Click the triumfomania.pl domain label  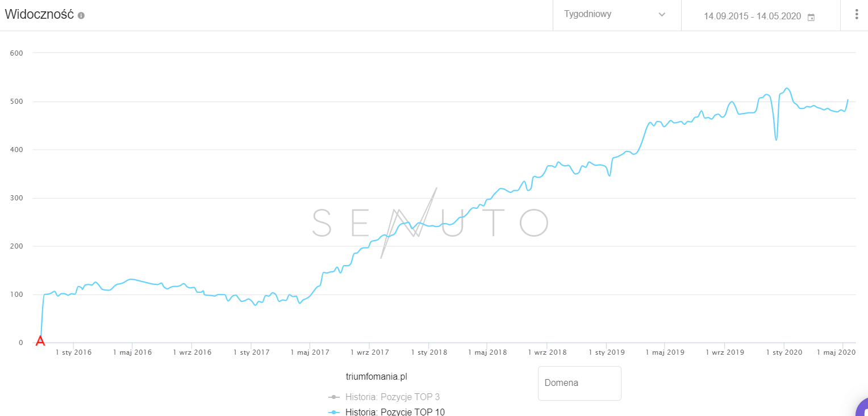[x=377, y=377]
